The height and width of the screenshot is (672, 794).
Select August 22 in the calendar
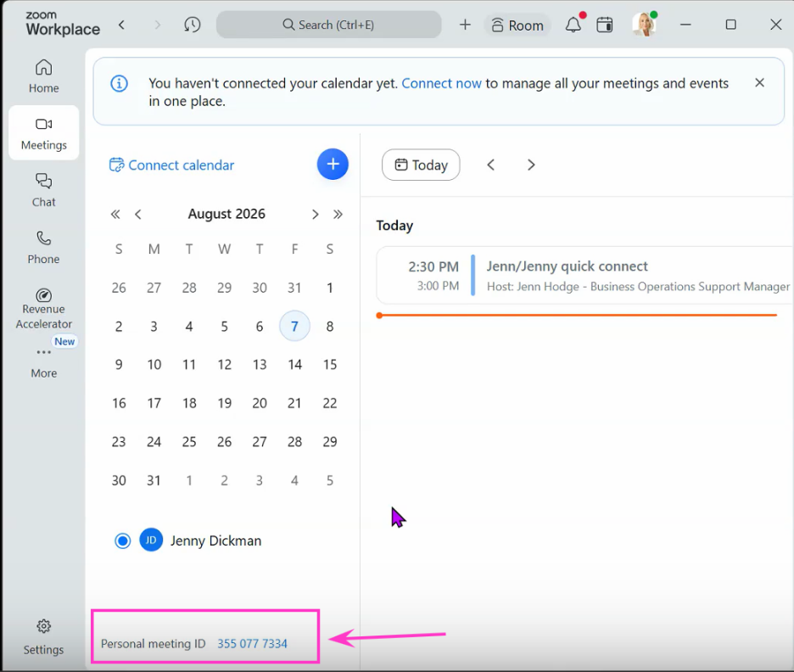coord(330,403)
